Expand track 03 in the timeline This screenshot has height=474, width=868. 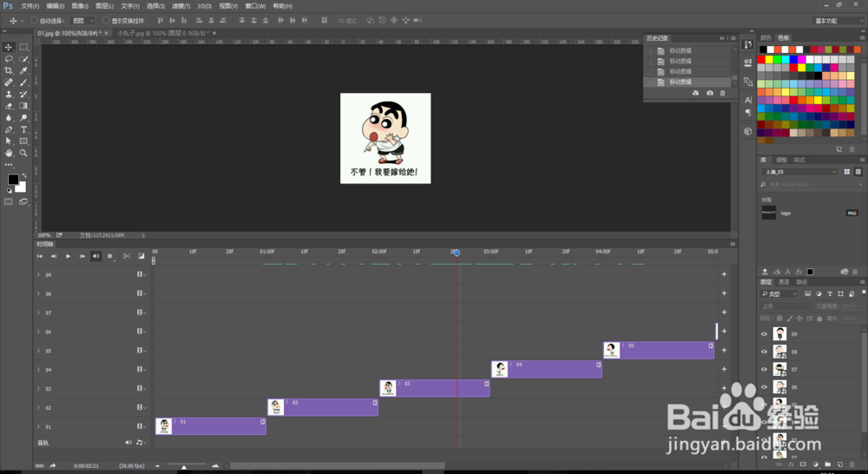[38, 389]
